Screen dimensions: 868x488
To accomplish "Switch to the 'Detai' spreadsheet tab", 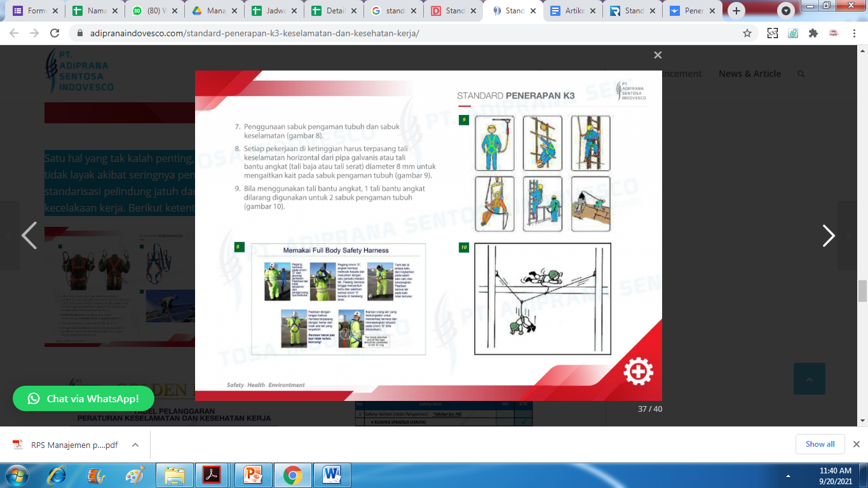I will [x=334, y=11].
